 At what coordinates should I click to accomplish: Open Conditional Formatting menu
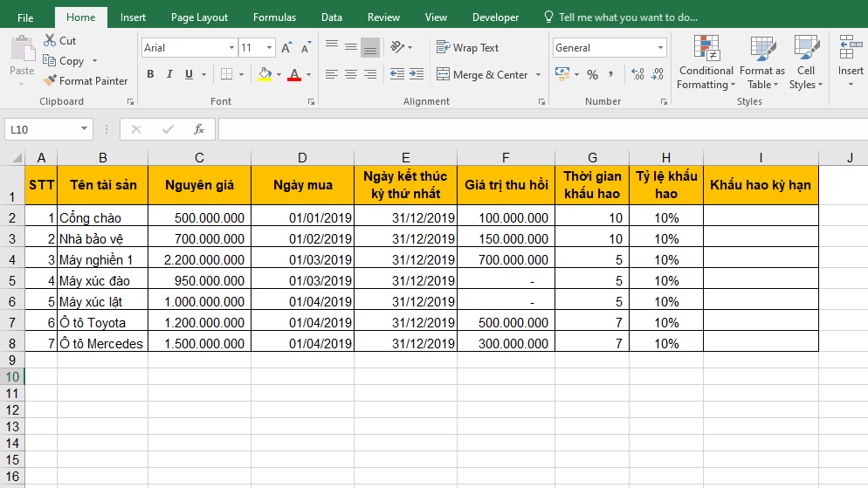tap(706, 63)
